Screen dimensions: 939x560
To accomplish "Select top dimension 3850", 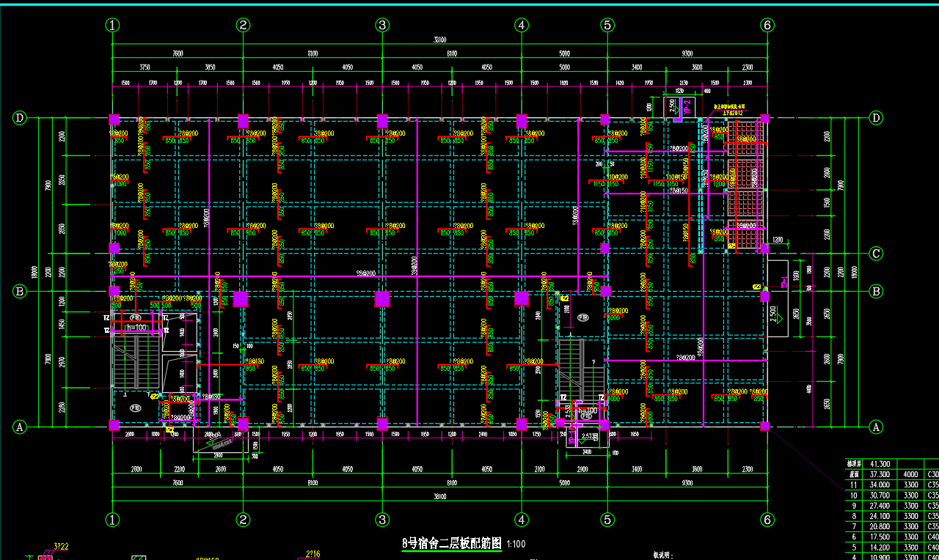I will coord(210,67).
